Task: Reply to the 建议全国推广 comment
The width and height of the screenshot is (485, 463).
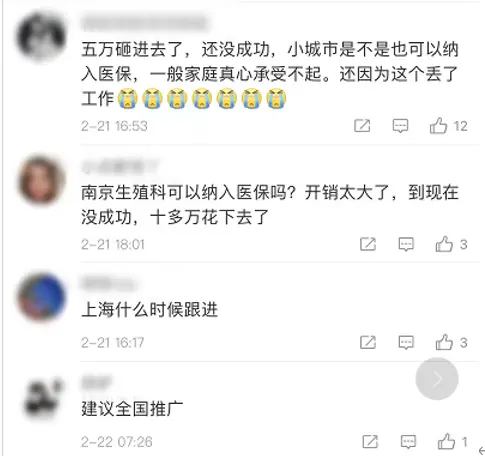Action: pos(408,442)
